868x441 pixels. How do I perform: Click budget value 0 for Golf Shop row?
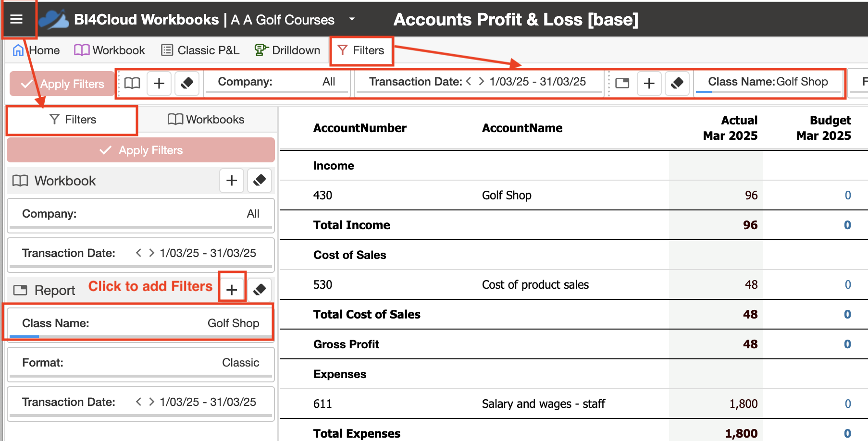(848, 196)
